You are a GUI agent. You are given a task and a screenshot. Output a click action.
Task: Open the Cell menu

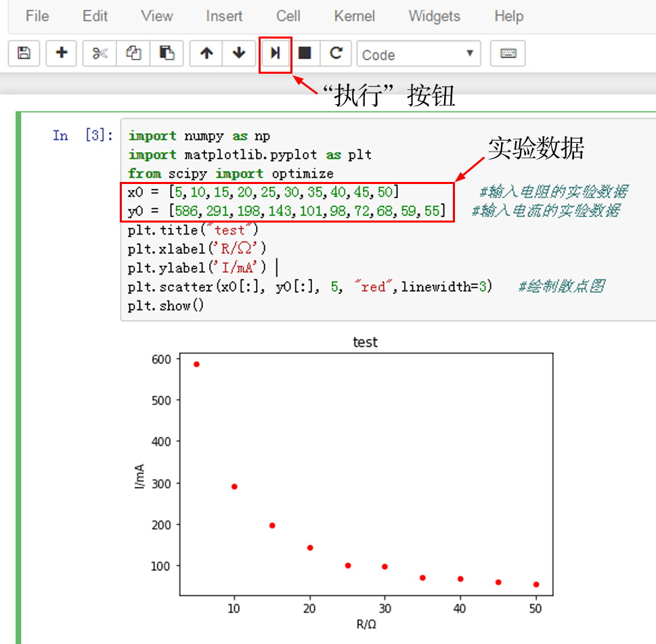[x=288, y=16]
